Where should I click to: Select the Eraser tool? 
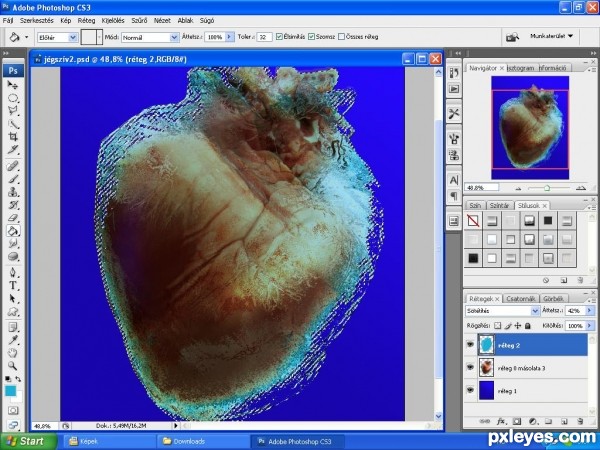pos(13,218)
